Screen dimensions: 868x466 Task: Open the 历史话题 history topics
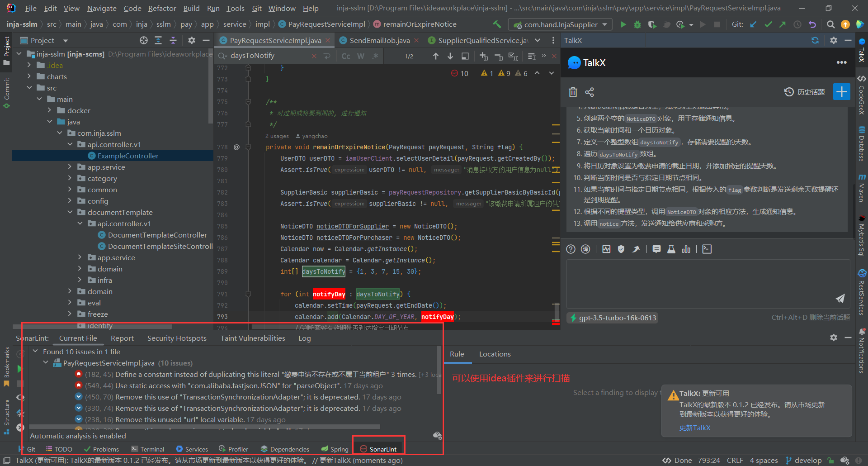[804, 92]
